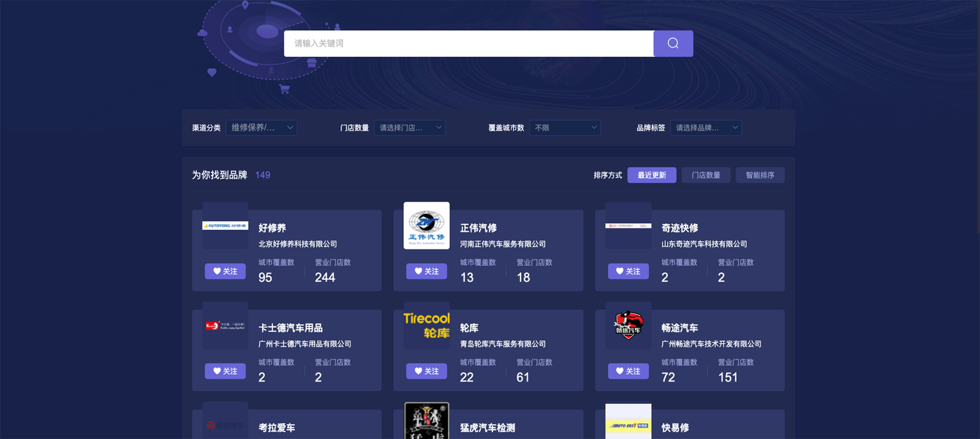This screenshot has height=439, width=980.
Task: Open the 好修养 brand title
Action: pos(272,228)
